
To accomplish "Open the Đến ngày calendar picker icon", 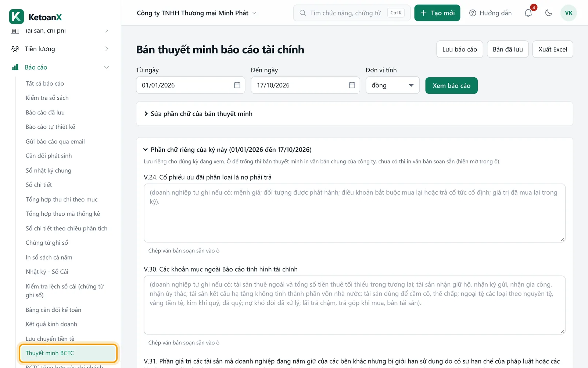I will point(352,85).
